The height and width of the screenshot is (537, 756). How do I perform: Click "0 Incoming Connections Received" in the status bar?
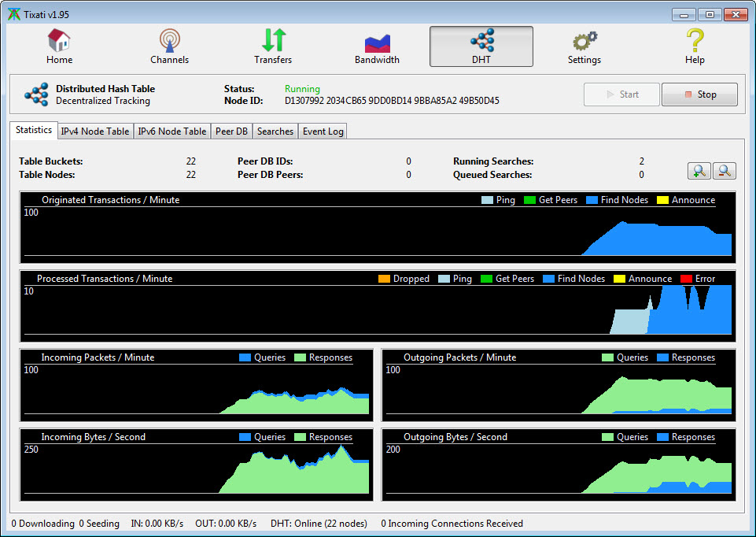[452, 524]
